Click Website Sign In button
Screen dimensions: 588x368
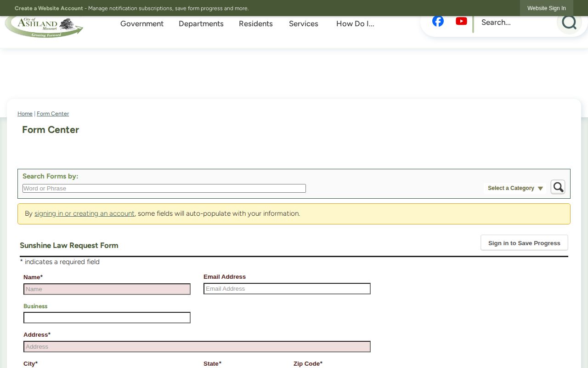[x=547, y=8]
